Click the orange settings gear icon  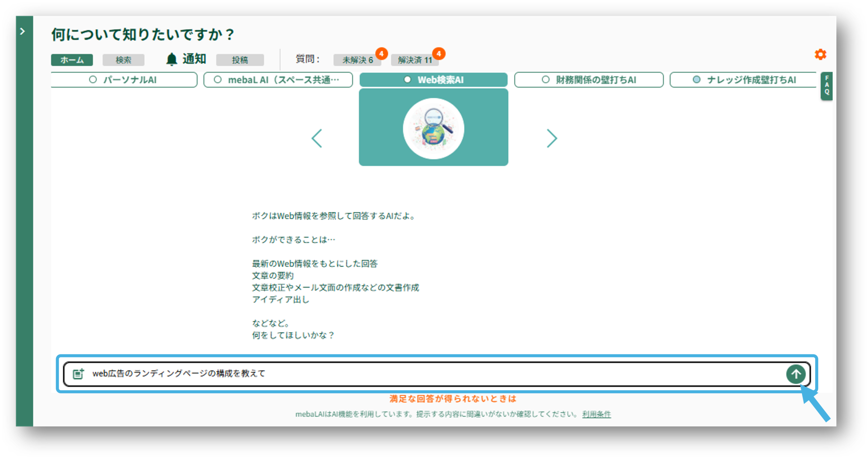820,55
